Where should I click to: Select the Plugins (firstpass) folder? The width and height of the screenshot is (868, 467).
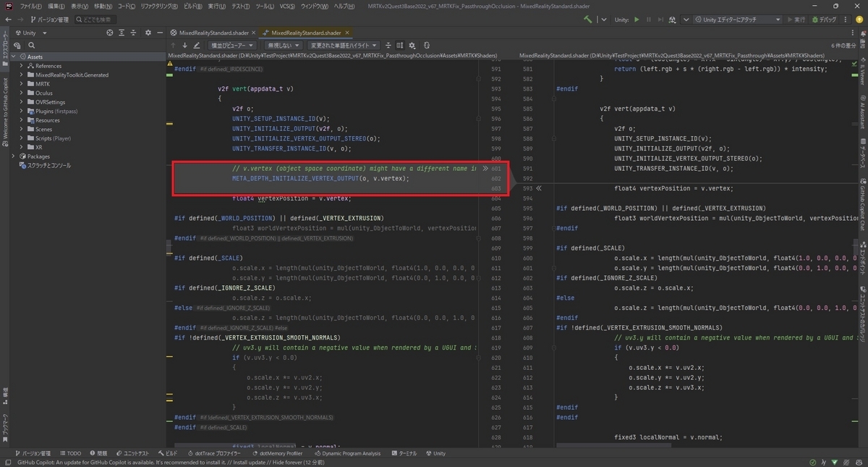(51, 112)
